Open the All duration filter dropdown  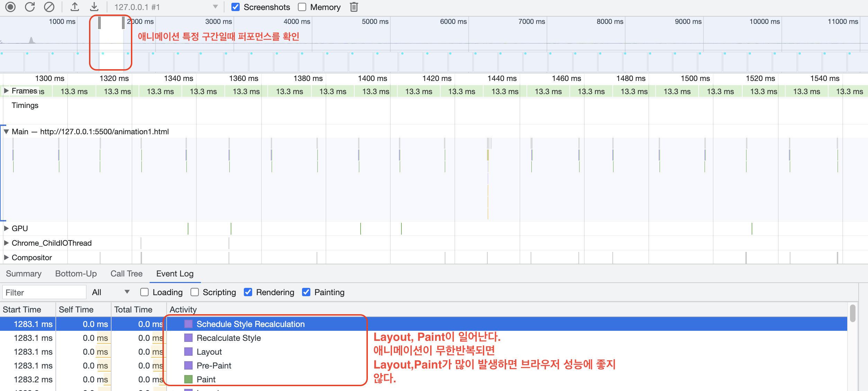[111, 292]
